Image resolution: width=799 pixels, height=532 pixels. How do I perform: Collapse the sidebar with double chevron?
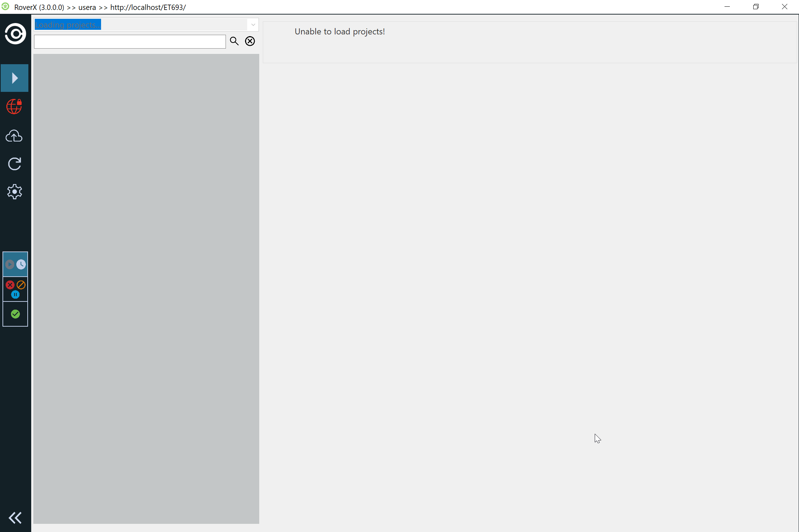tap(15, 518)
